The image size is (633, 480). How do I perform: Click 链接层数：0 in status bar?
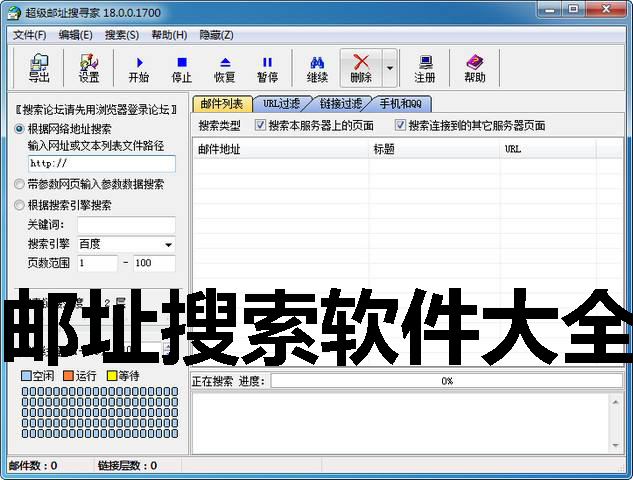tap(127, 466)
